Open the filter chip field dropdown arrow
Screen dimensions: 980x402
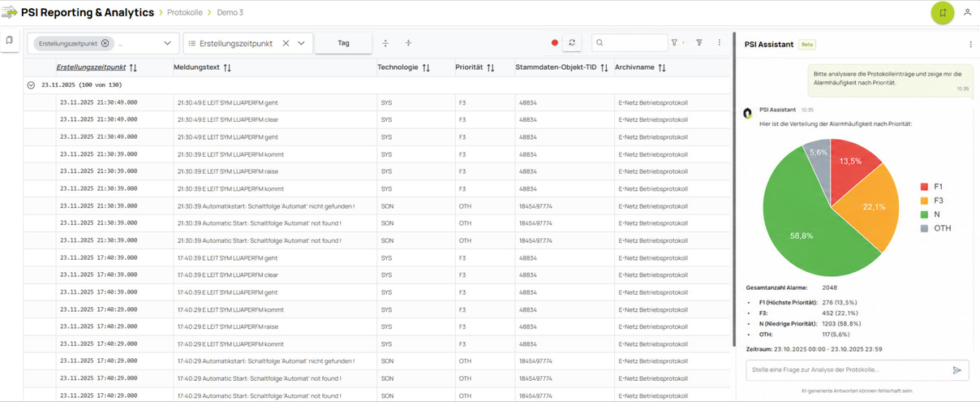click(168, 43)
